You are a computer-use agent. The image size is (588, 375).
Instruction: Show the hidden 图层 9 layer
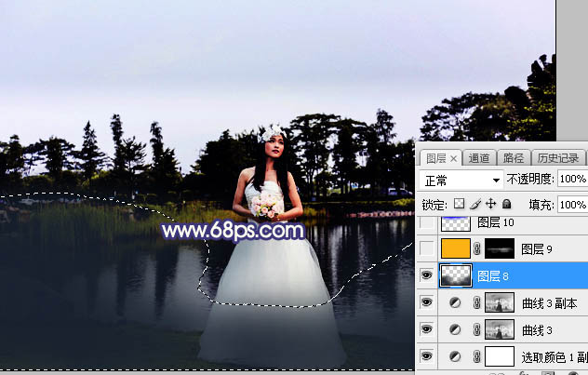pos(426,248)
